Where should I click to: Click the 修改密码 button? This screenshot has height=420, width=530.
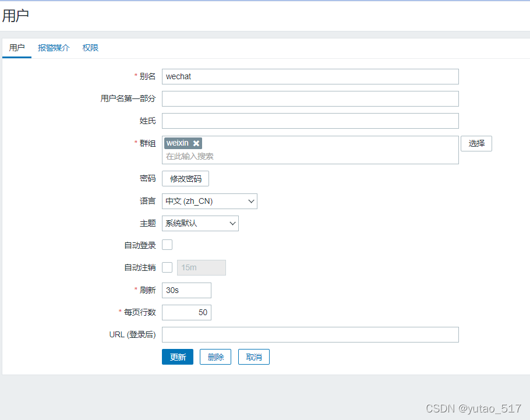(x=185, y=179)
